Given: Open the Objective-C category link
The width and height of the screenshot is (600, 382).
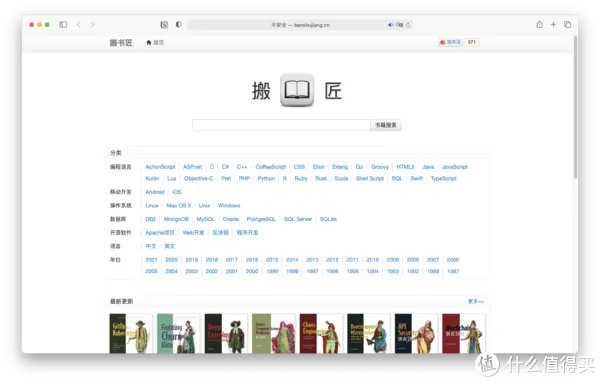Looking at the screenshot, I should pyautogui.click(x=199, y=178).
